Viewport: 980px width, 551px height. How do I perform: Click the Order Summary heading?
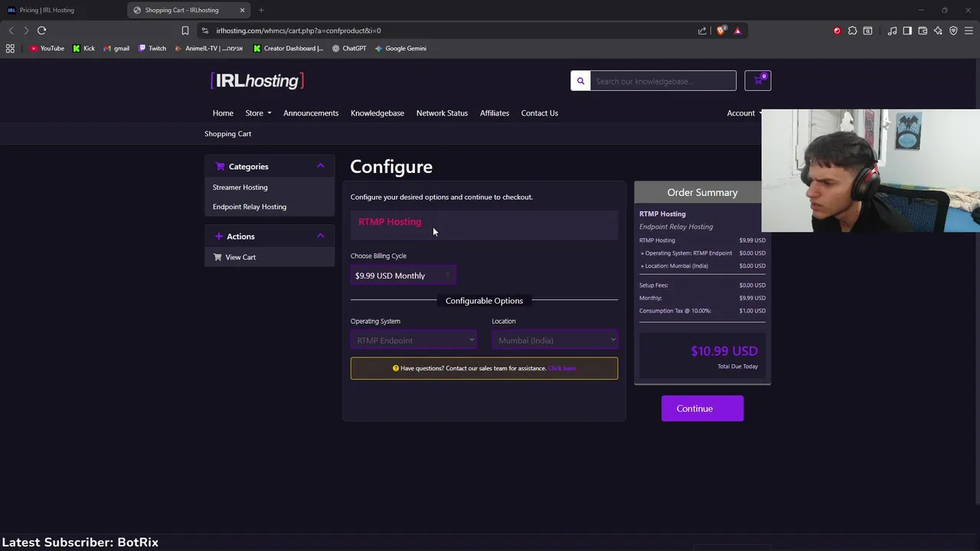[702, 193]
